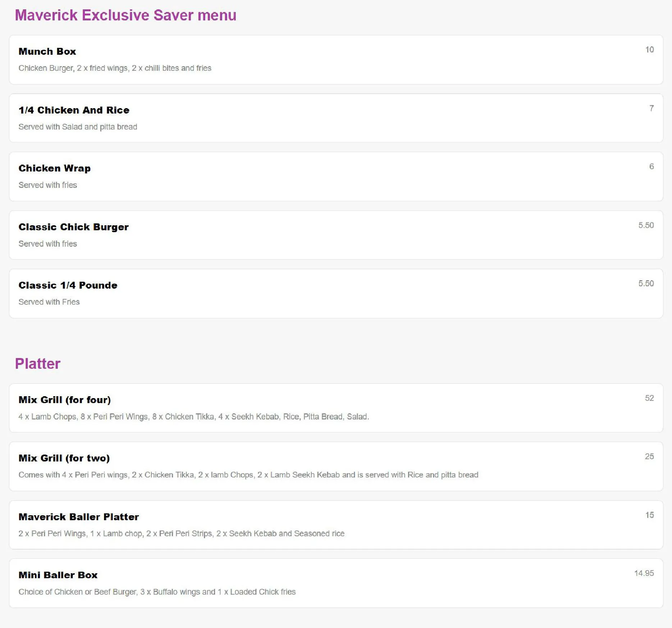This screenshot has width=672, height=628.
Task: Click the Maverick Baller Platter description
Action: [x=181, y=534]
